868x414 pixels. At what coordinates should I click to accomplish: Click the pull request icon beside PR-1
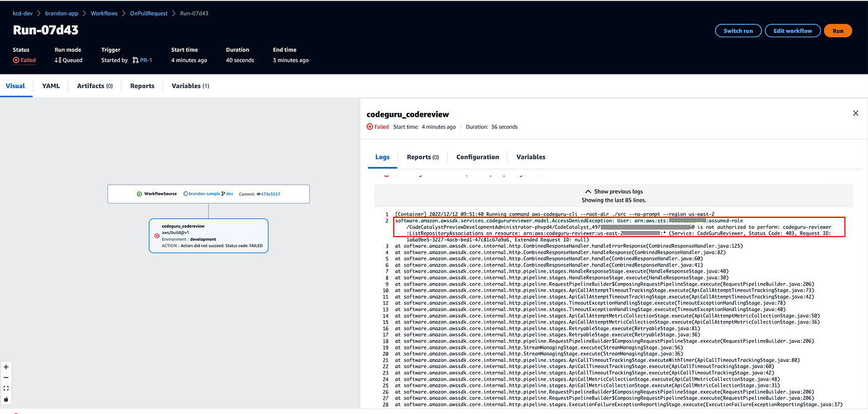click(135, 60)
